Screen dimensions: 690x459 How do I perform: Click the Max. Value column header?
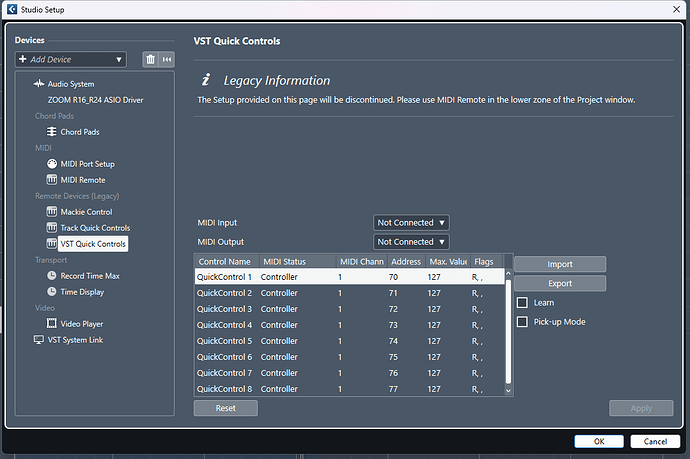coord(448,261)
